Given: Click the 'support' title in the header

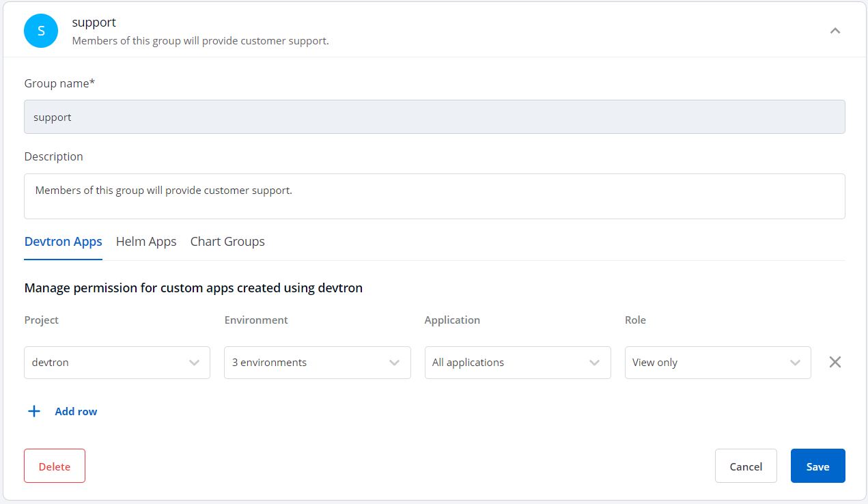Looking at the screenshot, I should click(94, 23).
